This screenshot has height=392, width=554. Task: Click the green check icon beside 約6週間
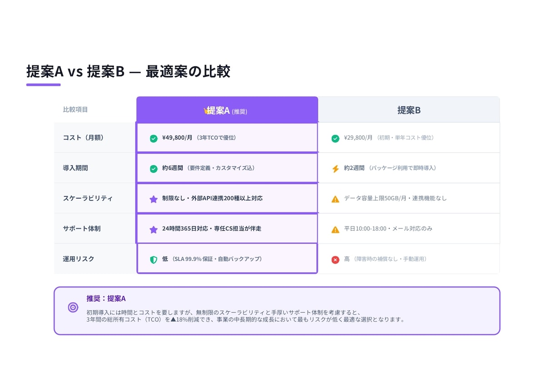[x=154, y=169]
